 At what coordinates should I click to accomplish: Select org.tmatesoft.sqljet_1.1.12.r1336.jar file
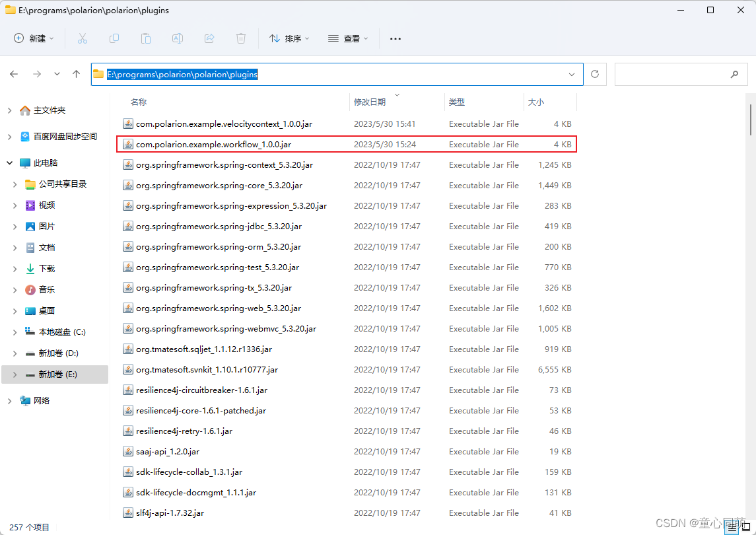point(204,349)
